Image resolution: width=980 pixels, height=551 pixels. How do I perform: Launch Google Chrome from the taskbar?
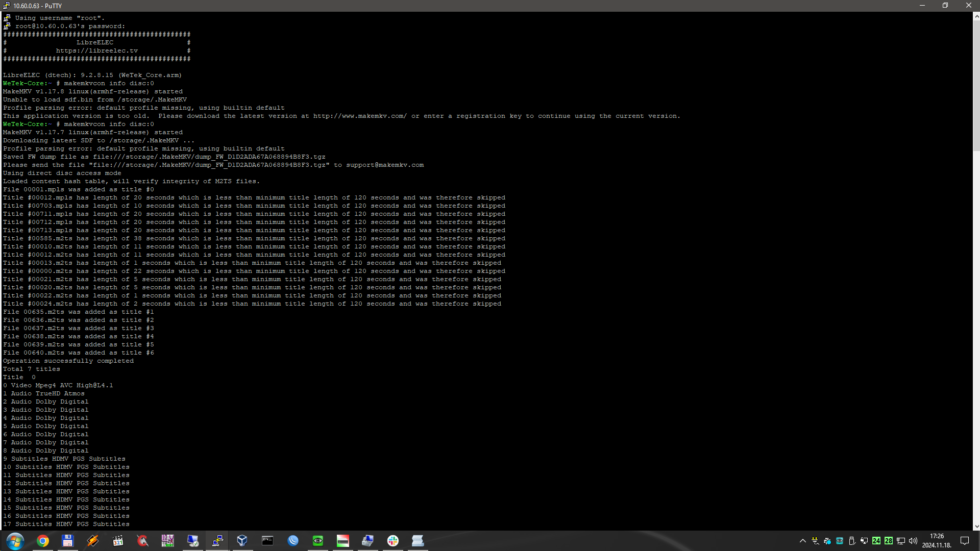click(43, 541)
